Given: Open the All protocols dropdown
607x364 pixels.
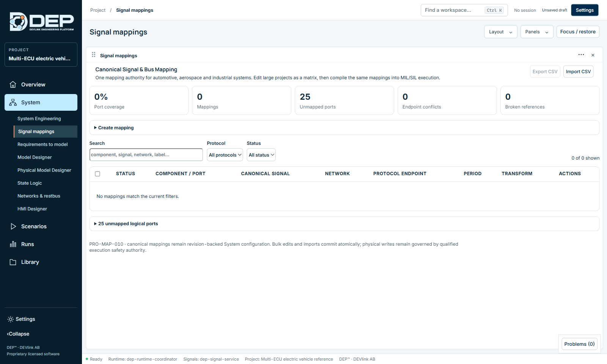Looking at the screenshot, I should point(225,155).
